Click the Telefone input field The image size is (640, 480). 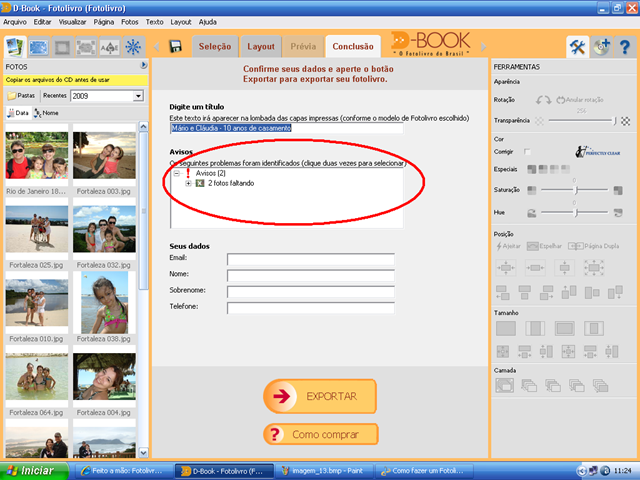(x=311, y=308)
